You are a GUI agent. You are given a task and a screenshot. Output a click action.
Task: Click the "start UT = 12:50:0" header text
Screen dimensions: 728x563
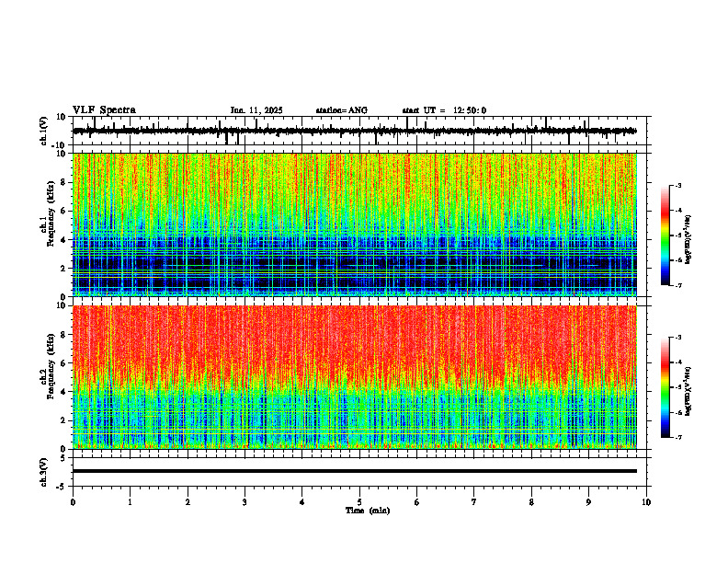(444, 110)
